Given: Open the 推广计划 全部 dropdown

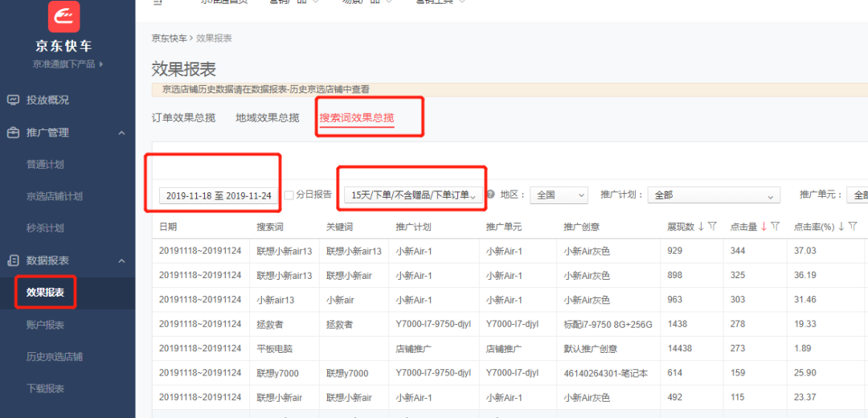Looking at the screenshot, I should coord(714,195).
